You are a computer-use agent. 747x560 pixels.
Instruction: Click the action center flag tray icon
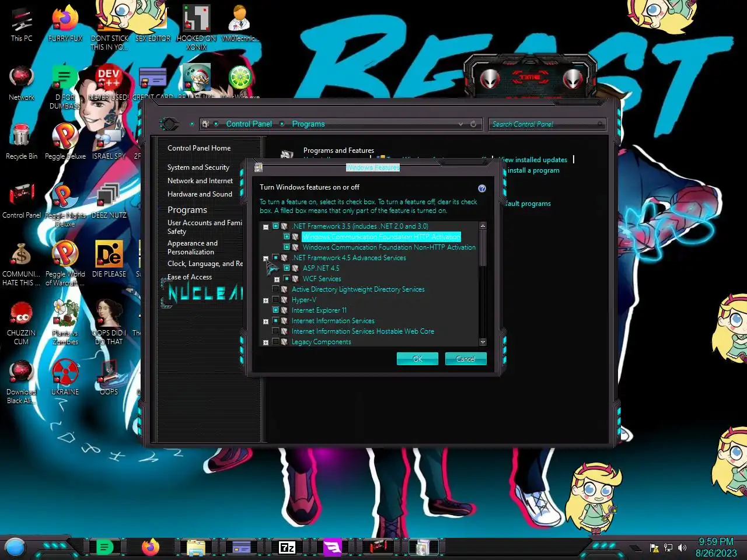point(654,548)
